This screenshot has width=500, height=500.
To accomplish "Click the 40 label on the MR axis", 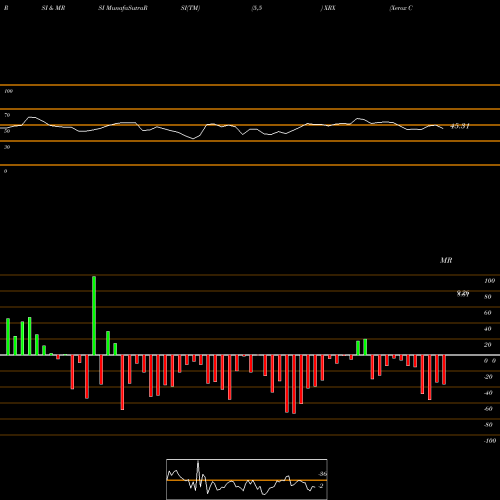I will [x=488, y=329].
